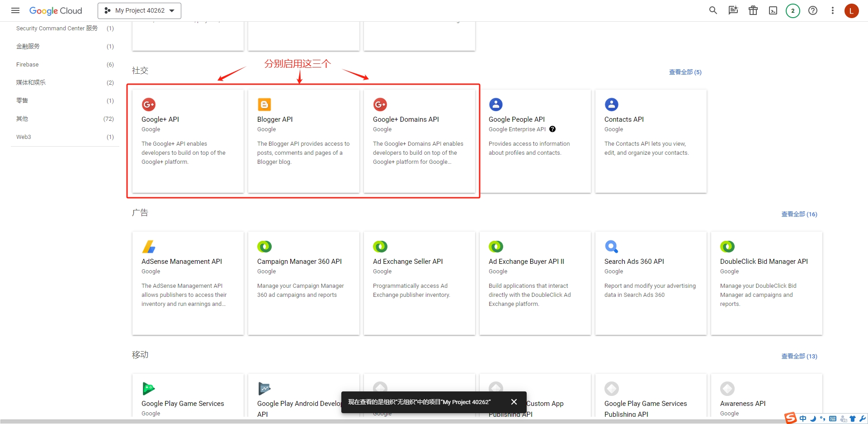Click the user account avatar L
868x424 pixels.
pos(851,10)
